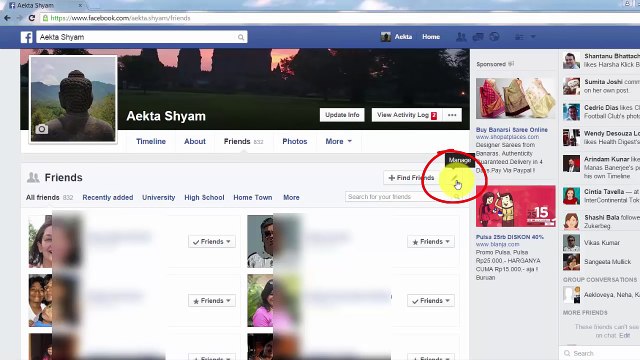Open the friend requests icon
The height and width of the screenshot is (360, 640).
[461, 37]
